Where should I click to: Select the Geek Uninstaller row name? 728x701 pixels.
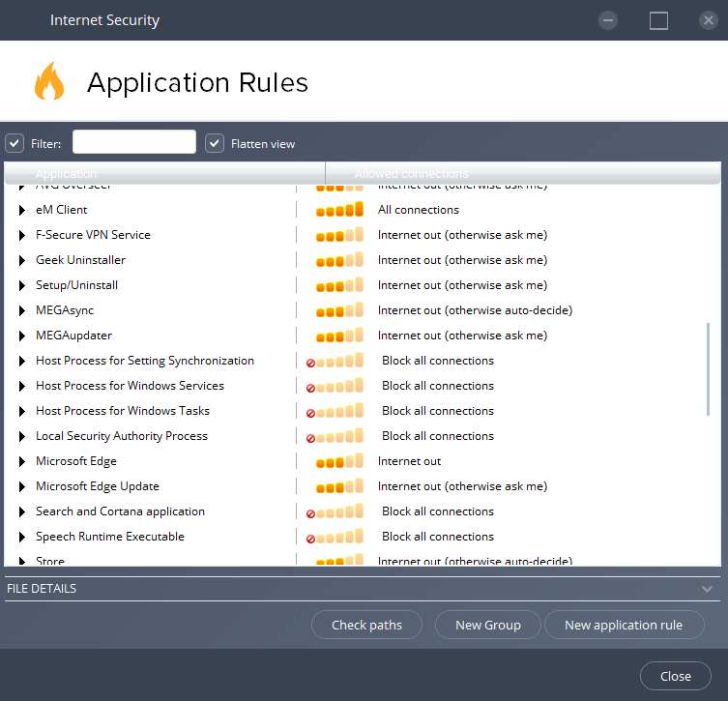click(80, 259)
